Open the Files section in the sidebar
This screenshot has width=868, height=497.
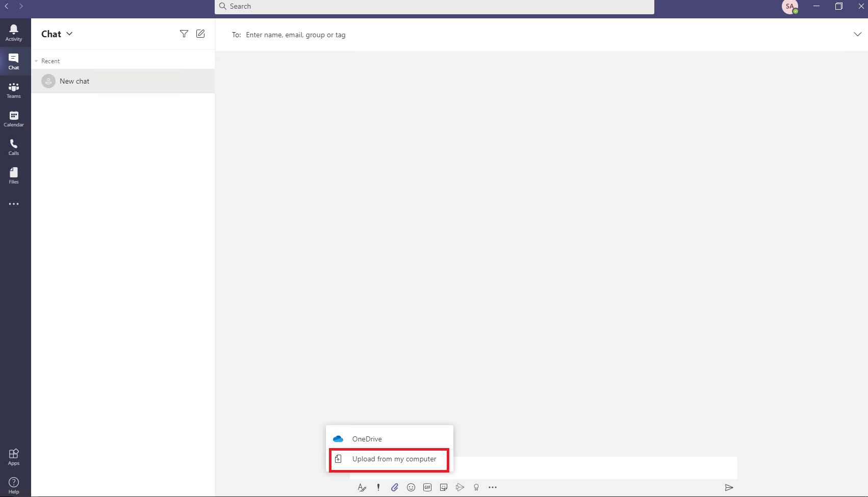pyautogui.click(x=13, y=175)
